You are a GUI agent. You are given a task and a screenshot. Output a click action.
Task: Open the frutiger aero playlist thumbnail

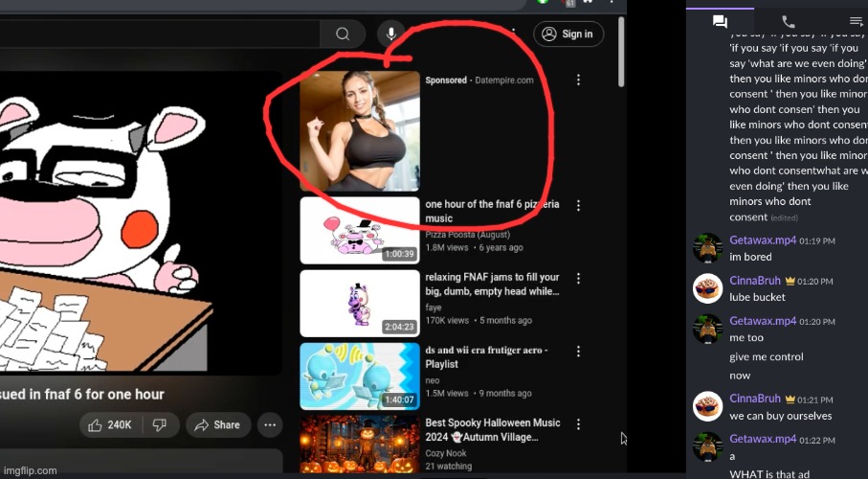click(x=360, y=376)
